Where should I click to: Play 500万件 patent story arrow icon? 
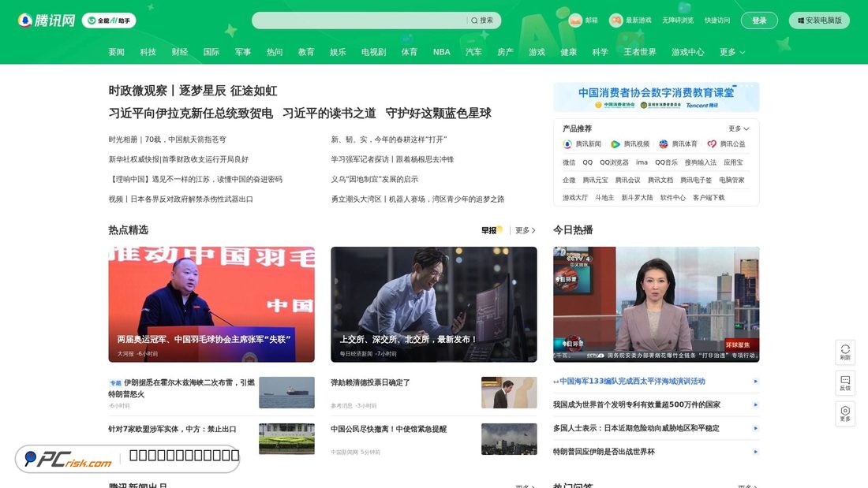756,405
